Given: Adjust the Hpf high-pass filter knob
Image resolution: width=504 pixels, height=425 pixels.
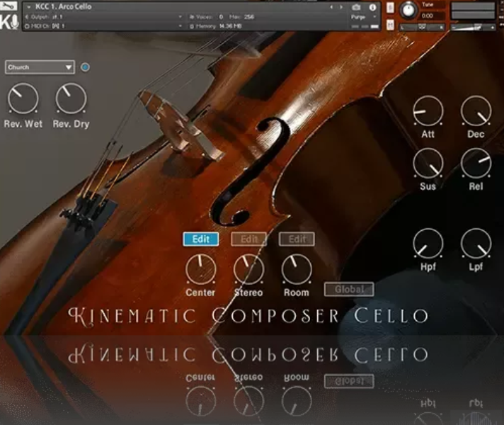Looking at the screenshot, I should click(428, 243).
